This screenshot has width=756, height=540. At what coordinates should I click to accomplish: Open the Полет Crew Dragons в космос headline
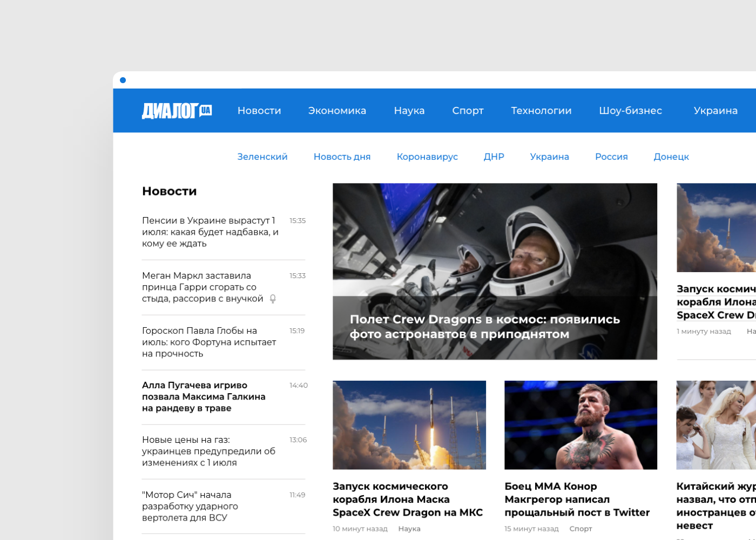485,327
